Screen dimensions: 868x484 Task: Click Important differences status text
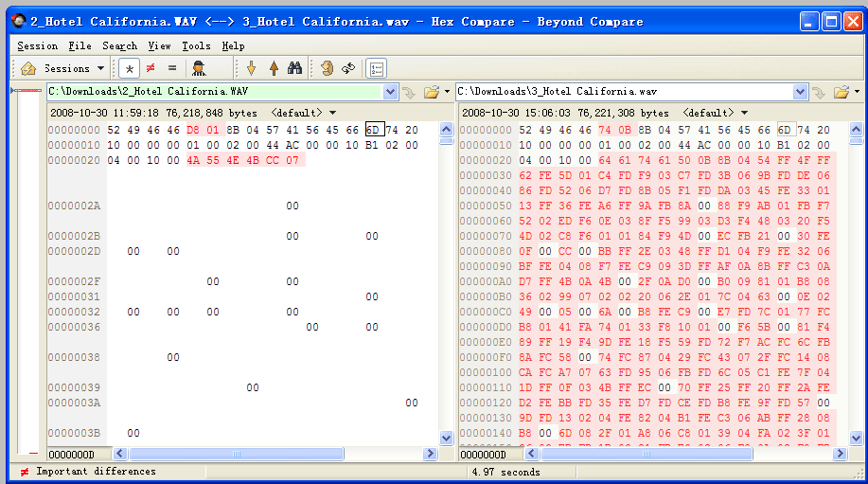coord(96,472)
